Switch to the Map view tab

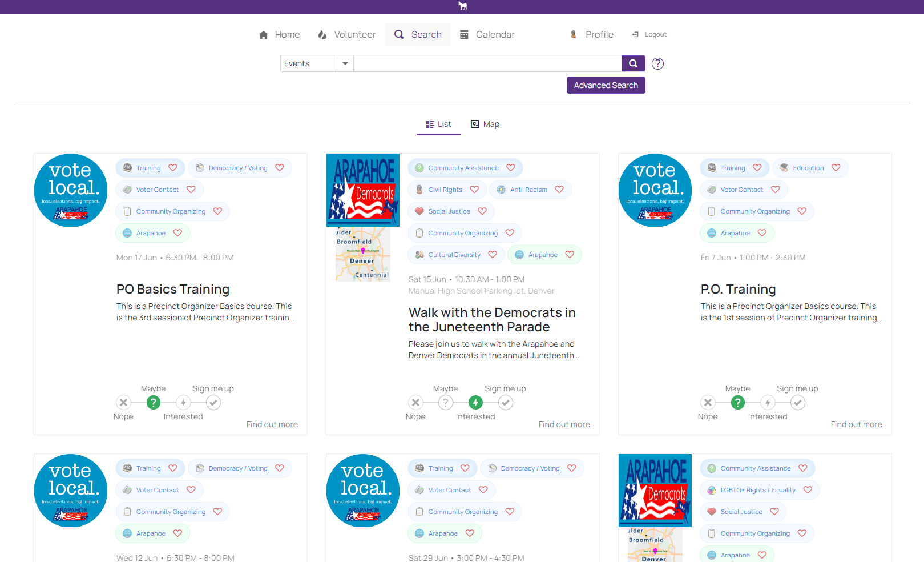[x=485, y=124]
